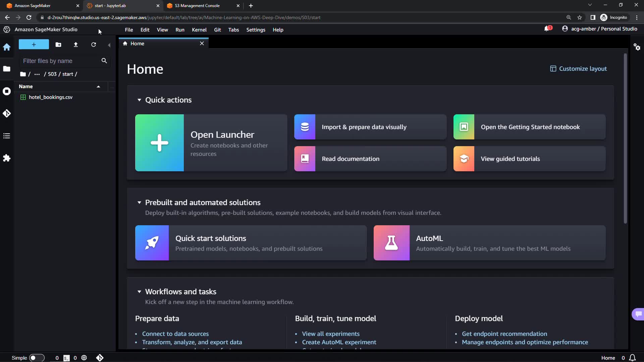Collapse Prebuilt and automated solutions section
This screenshot has height=362, width=644.
tap(139, 202)
